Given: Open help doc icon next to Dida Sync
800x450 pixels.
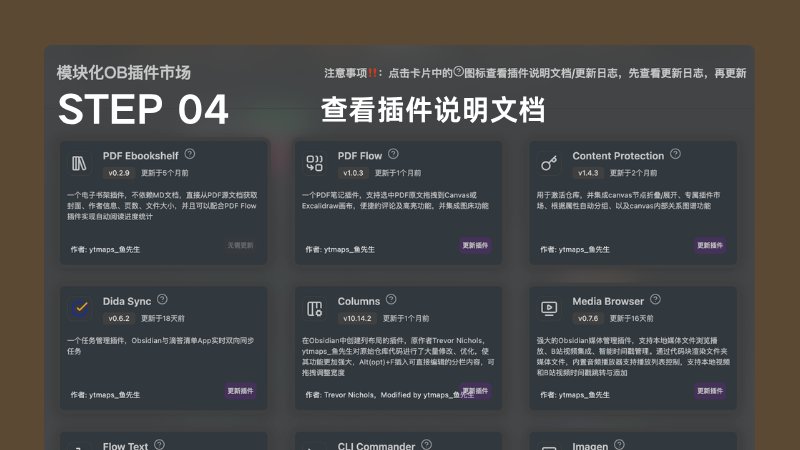Looking at the screenshot, I should point(162,299).
